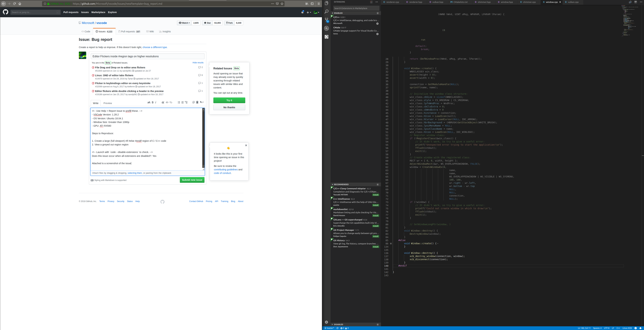The height and width of the screenshot is (330, 644).
Task: Open the Pull requests tab of the repository
Action: coord(130,31)
